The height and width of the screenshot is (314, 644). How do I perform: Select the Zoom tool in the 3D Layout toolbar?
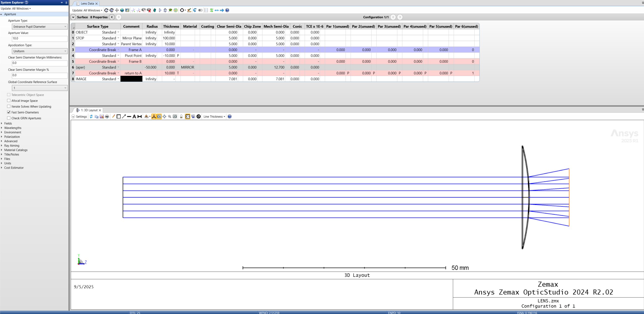[x=169, y=116]
